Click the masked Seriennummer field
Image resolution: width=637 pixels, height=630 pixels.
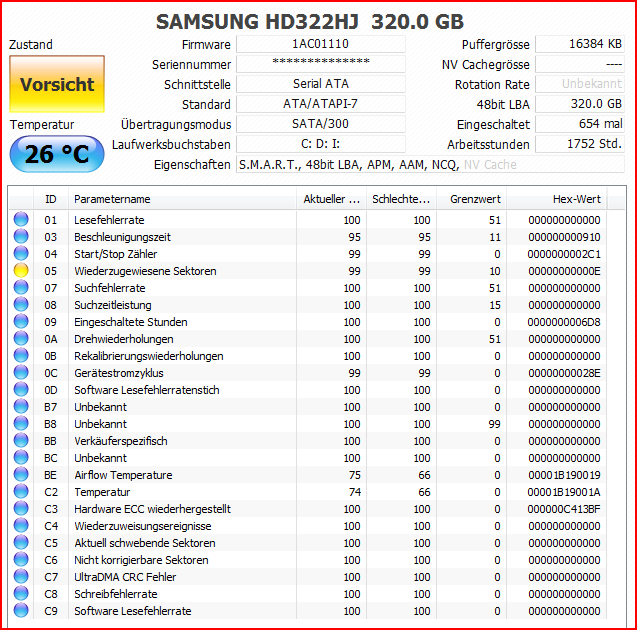tap(321, 64)
